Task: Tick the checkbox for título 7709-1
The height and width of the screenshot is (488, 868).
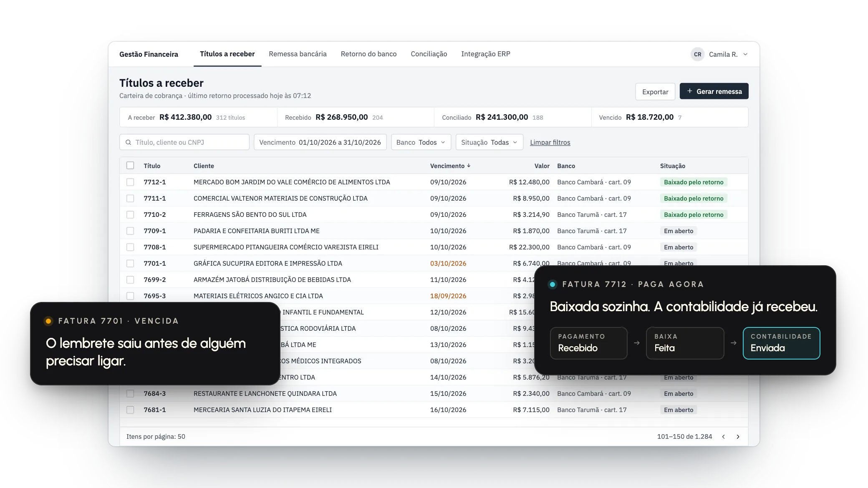Action: (x=130, y=231)
